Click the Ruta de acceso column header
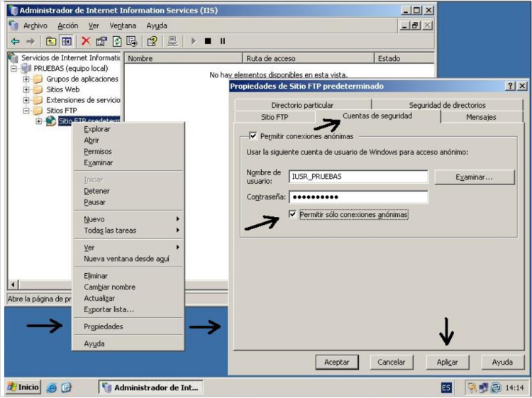 pos(309,58)
